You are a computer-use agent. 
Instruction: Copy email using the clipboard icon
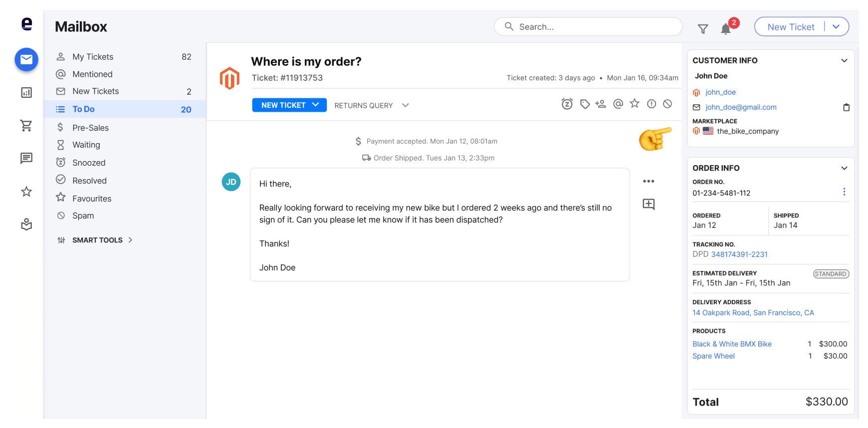click(x=846, y=107)
